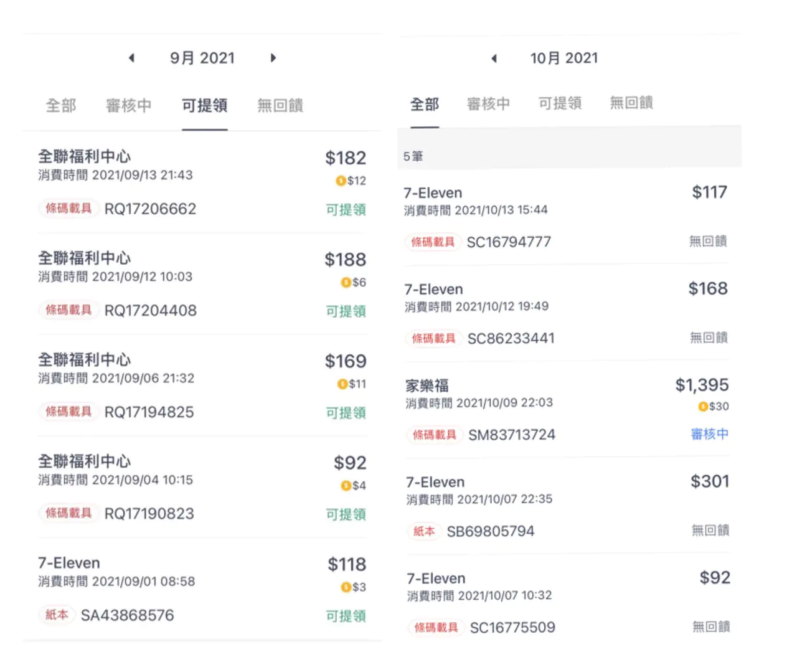Select receipt number SB69805794
The width and height of the screenshot is (797, 672).
[x=491, y=531]
